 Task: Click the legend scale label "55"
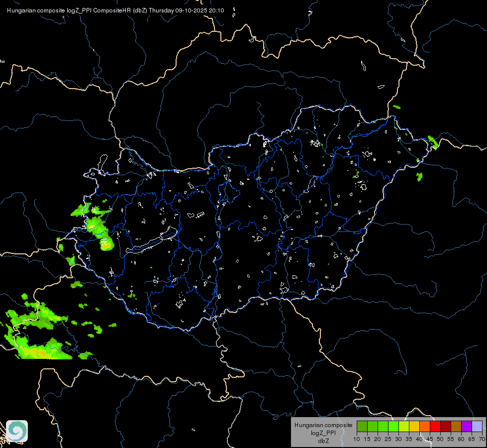click(451, 439)
